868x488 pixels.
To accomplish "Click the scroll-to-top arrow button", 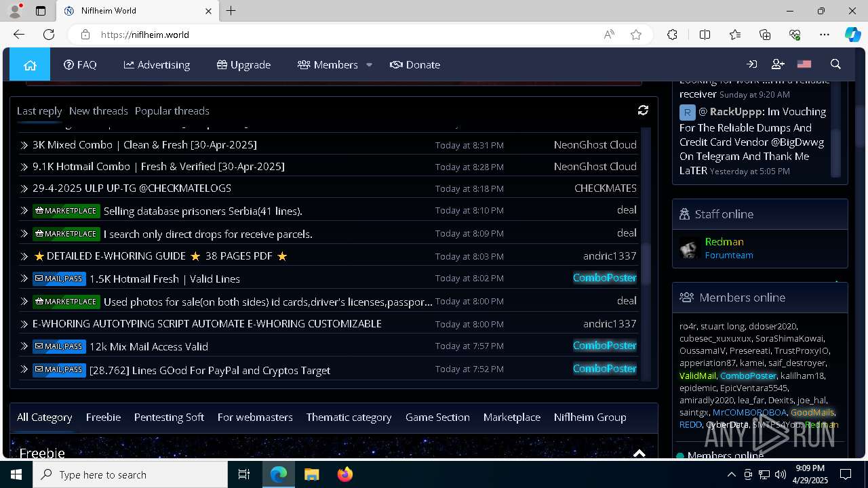I will [x=639, y=453].
